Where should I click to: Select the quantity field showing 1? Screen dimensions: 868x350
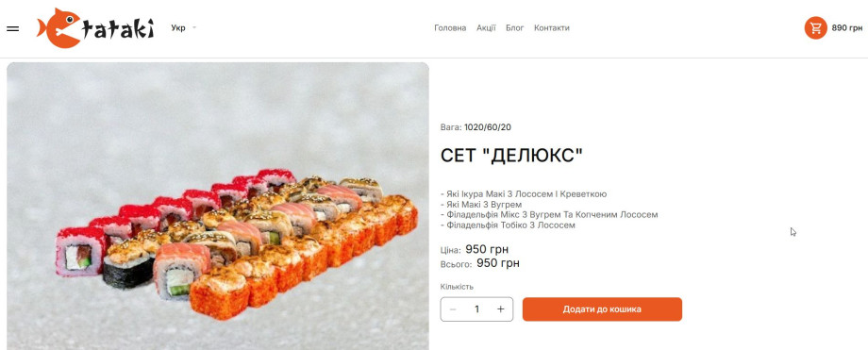pos(476,309)
